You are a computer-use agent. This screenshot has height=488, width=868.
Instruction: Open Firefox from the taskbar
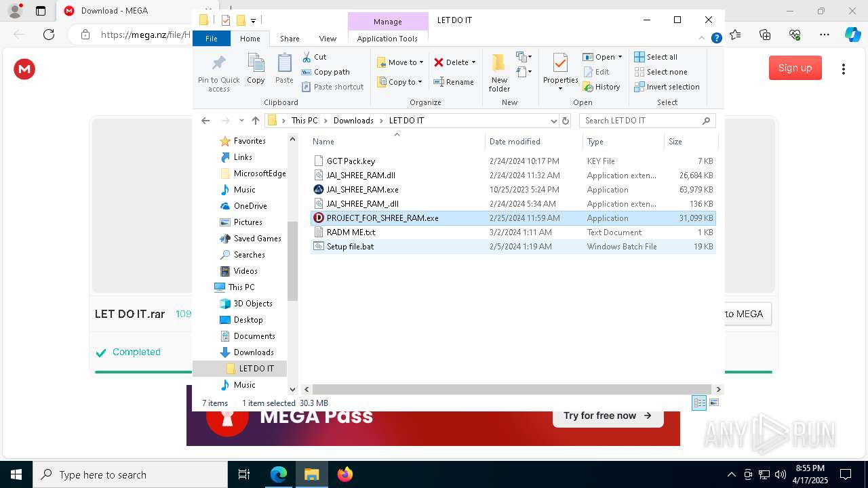click(x=345, y=474)
